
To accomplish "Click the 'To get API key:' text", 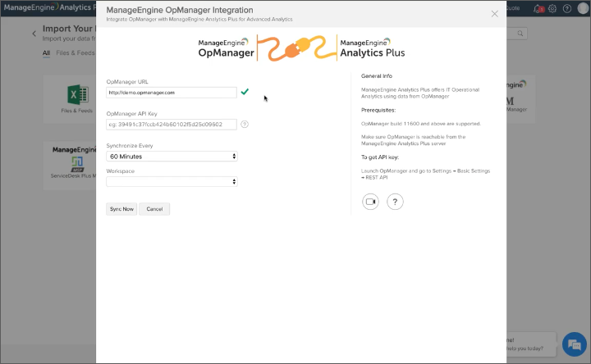I will click(380, 157).
